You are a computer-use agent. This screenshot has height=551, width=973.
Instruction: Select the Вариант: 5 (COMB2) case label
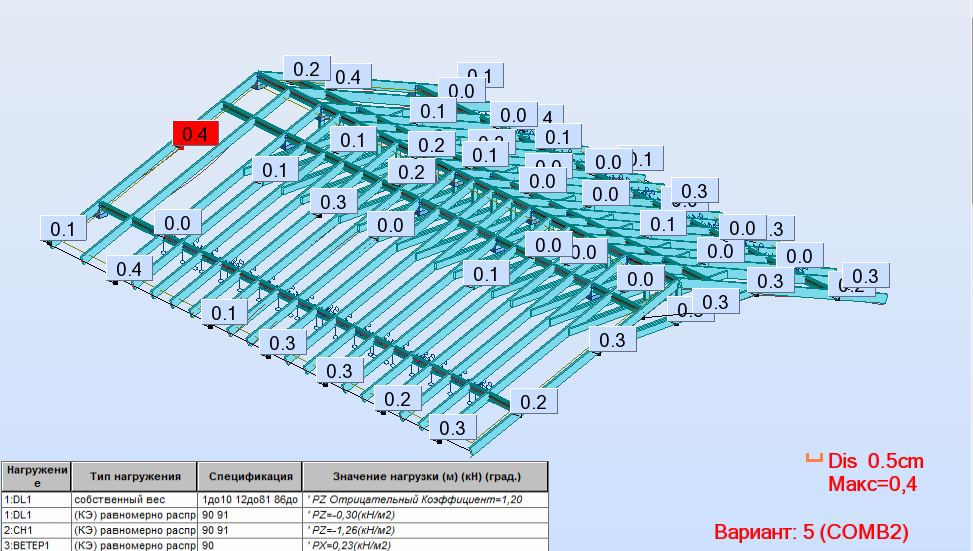point(811,532)
